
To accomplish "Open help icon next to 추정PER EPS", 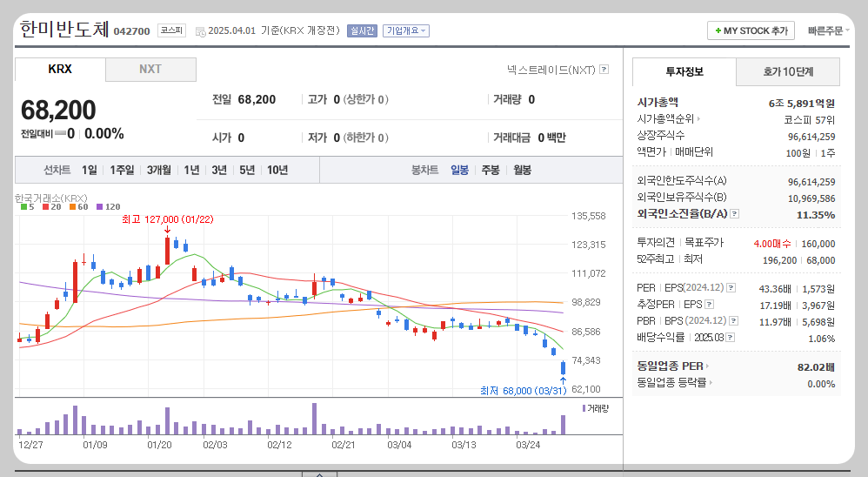I will tap(709, 305).
